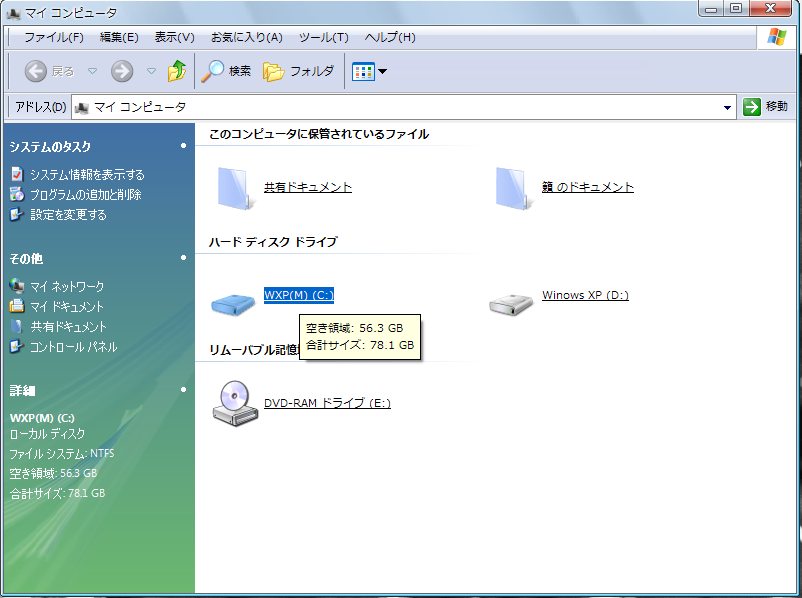The height and width of the screenshot is (598, 802).
Task: Click the プログラムの追加と削除 icon
Action: 17,194
